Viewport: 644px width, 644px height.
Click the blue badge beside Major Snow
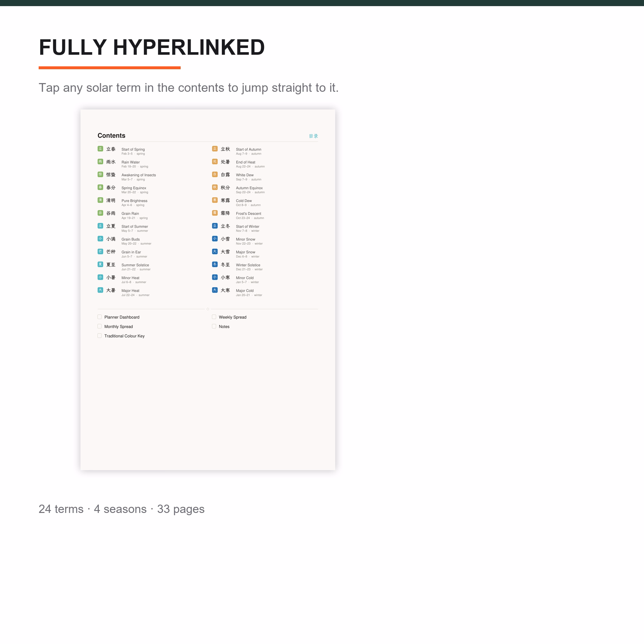(x=215, y=252)
